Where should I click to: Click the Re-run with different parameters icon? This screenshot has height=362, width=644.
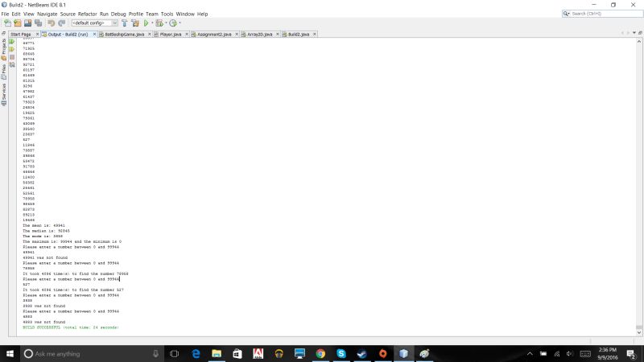click(12, 49)
